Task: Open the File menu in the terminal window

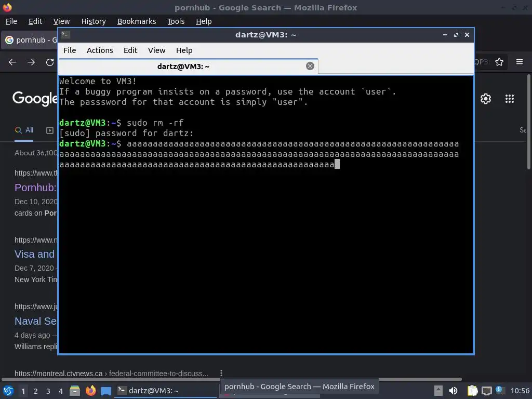Action: 70,50
